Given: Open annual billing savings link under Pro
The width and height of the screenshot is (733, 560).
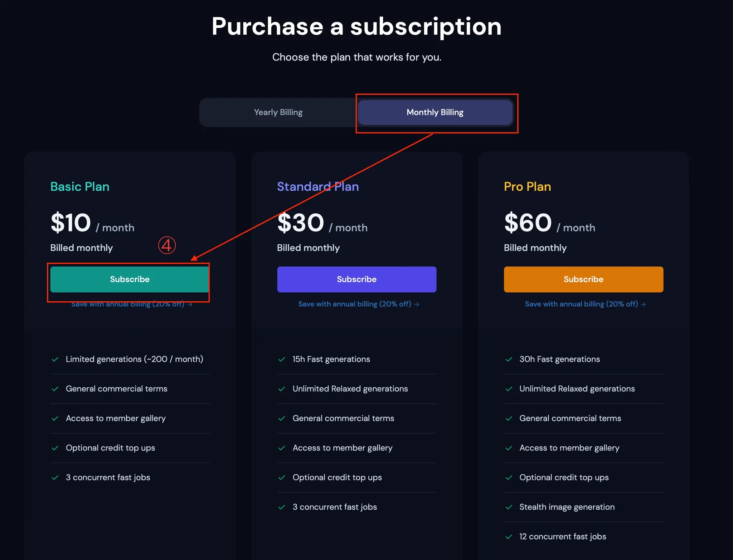Looking at the screenshot, I should [x=585, y=304].
